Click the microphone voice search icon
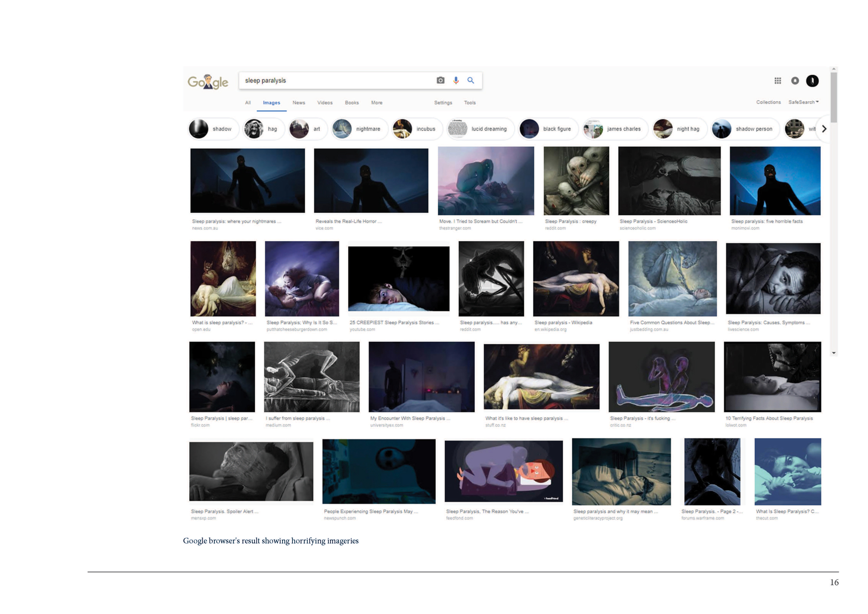 [456, 80]
